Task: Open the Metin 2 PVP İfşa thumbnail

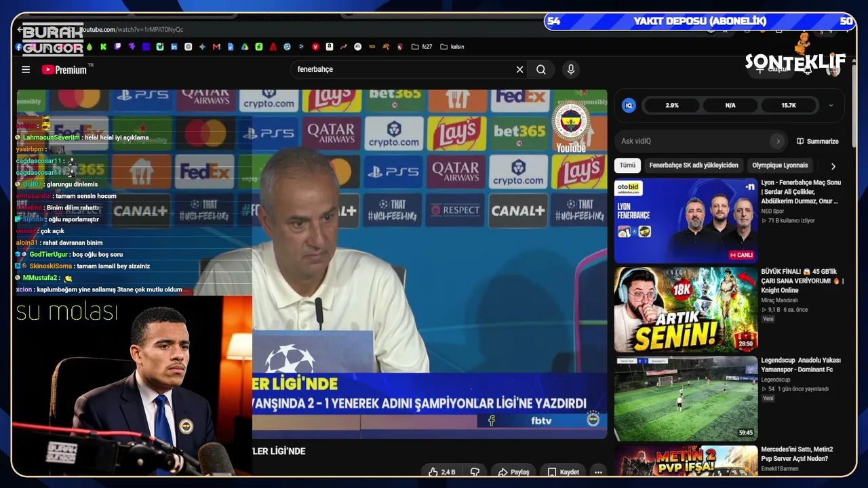Action: pyautogui.click(x=686, y=461)
